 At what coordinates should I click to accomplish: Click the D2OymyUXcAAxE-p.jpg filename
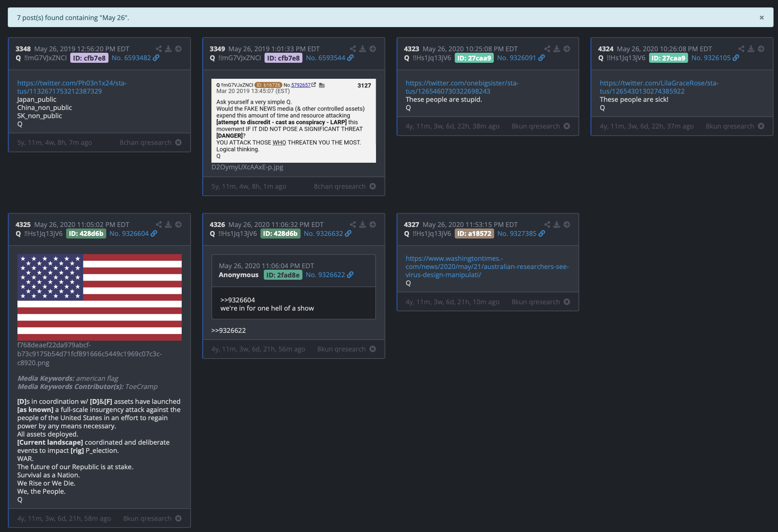coord(247,167)
